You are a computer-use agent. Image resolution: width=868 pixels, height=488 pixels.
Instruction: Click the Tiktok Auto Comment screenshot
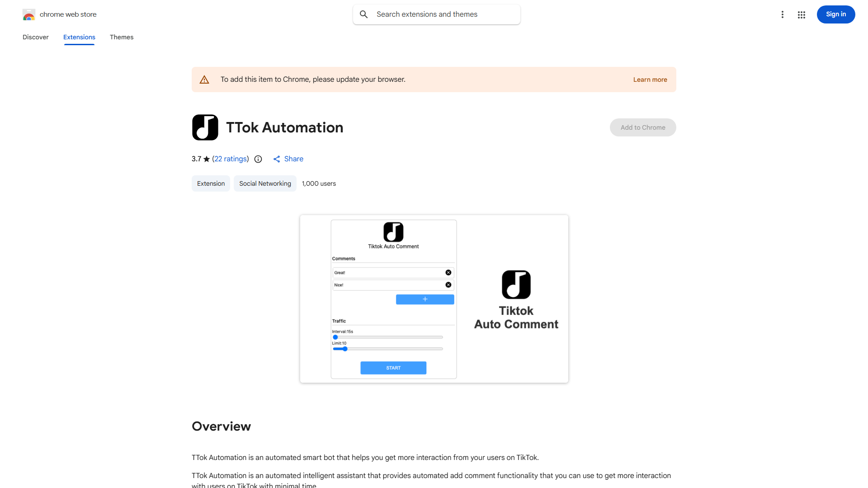434,299
